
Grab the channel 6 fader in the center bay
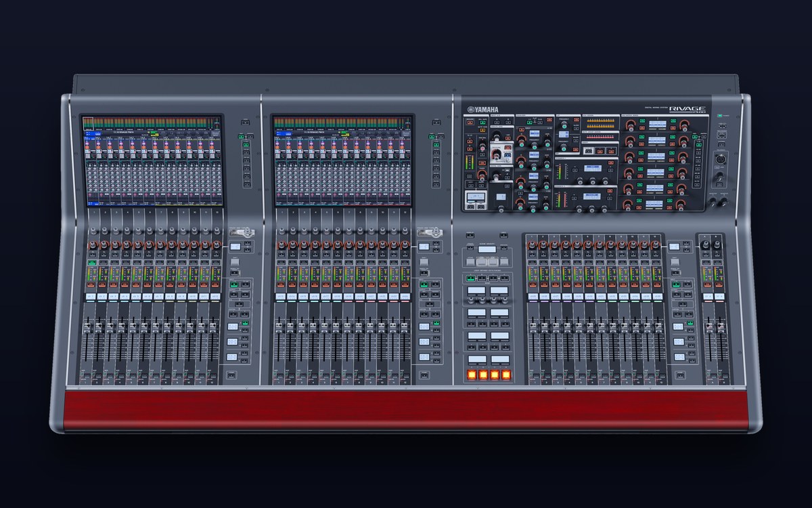pyautogui.click(x=335, y=328)
